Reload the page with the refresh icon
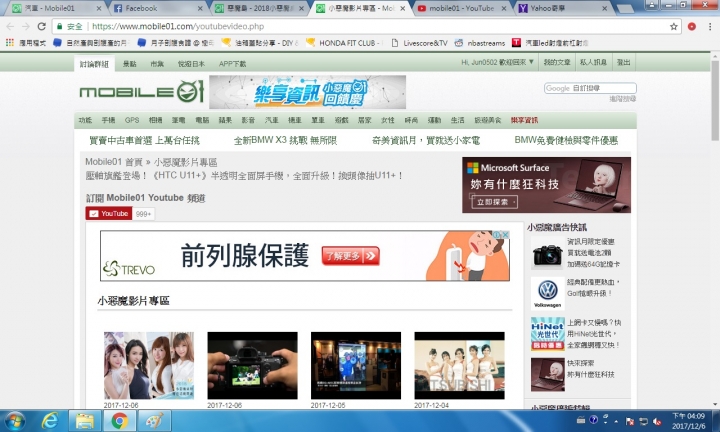 (41, 27)
